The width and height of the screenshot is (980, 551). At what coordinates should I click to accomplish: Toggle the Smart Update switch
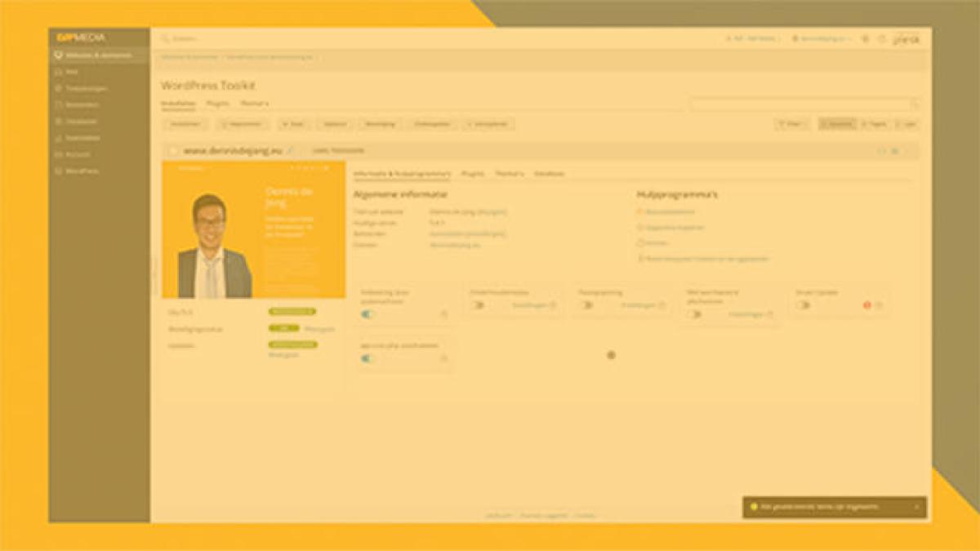(804, 305)
